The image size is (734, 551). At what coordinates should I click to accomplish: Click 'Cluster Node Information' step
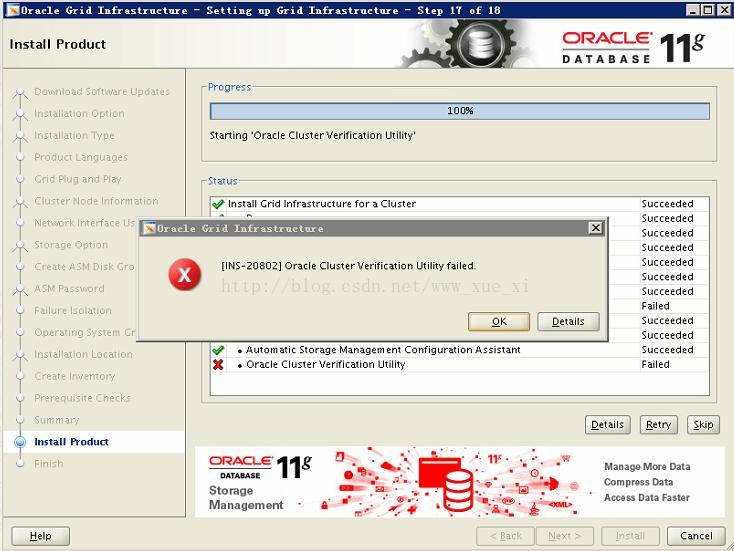tap(96, 201)
